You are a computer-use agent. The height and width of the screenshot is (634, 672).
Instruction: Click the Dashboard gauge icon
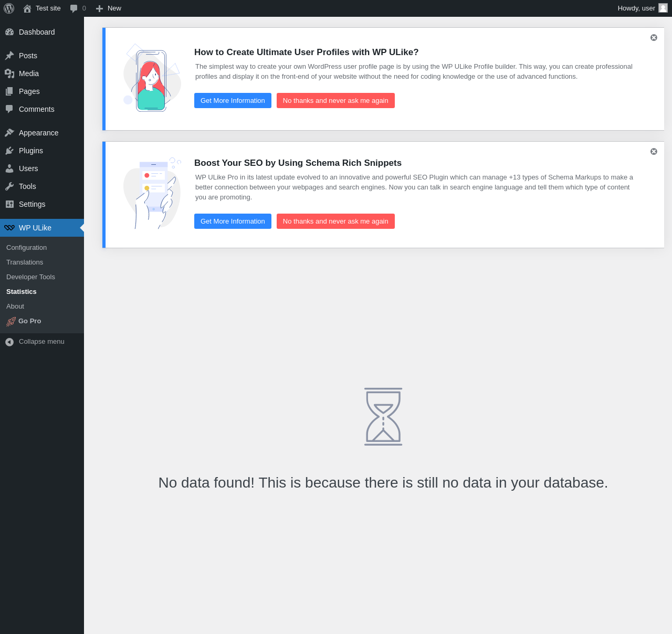click(9, 32)
